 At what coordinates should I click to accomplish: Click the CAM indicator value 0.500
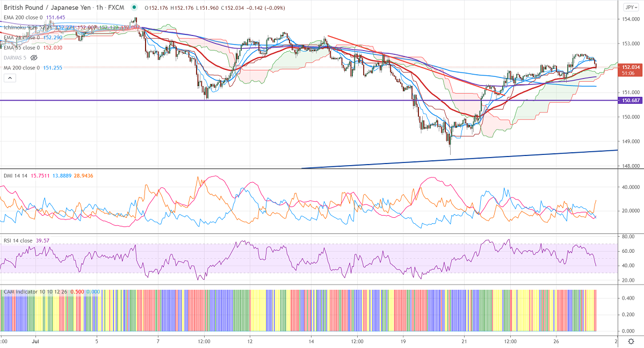tap(77, 292)
